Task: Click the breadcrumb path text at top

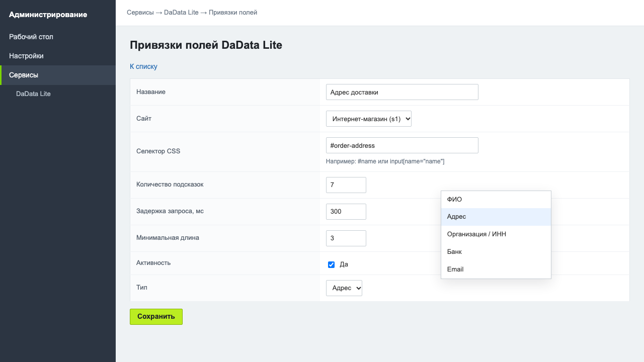Action: point(192,13)
